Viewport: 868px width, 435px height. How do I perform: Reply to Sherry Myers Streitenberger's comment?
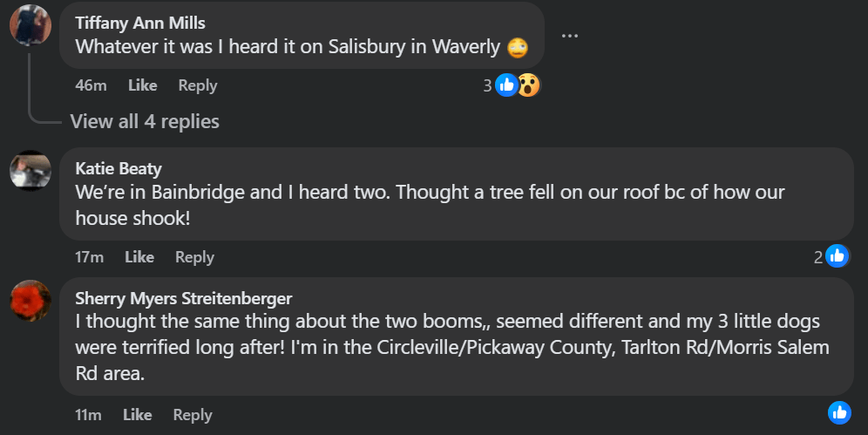[x=193, y=415]
